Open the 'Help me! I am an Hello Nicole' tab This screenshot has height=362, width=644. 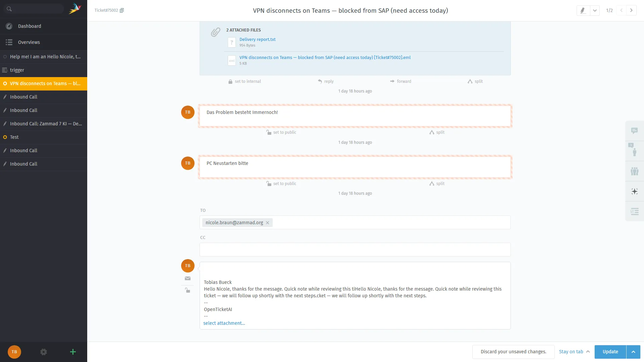tap(44, 57)
